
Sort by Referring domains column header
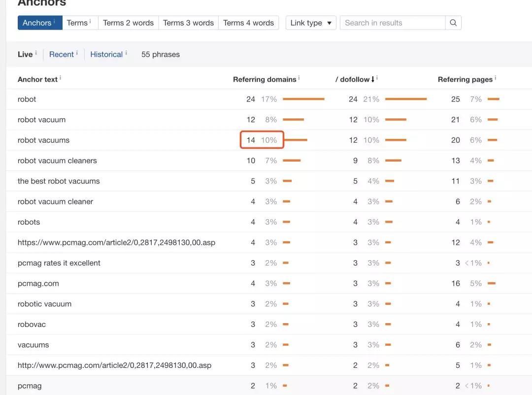[265, 79]
